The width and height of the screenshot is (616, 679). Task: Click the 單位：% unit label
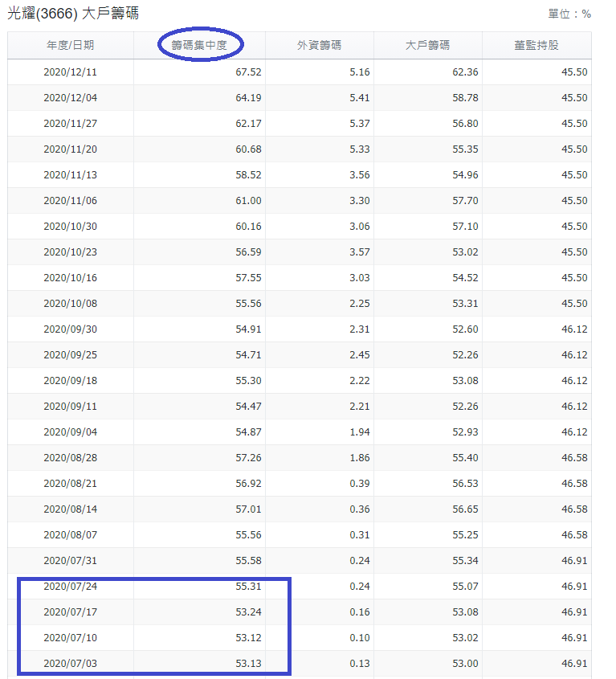click(x=569, y=14)
